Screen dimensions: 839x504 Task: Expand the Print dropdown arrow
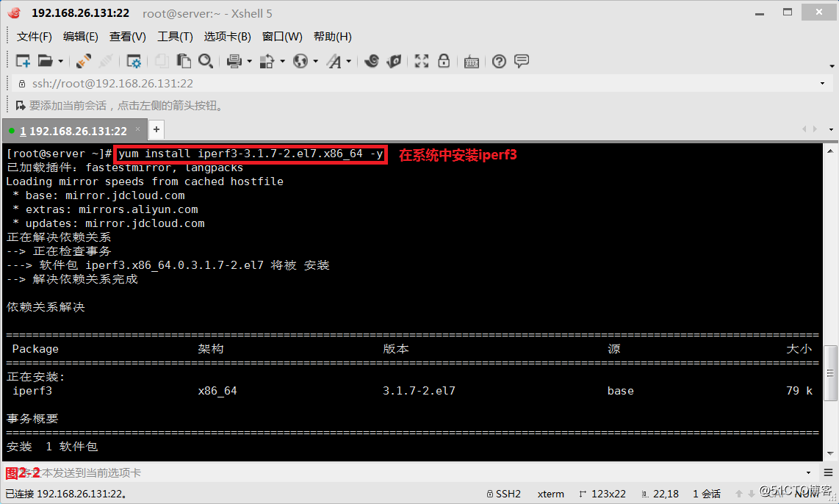249,62
